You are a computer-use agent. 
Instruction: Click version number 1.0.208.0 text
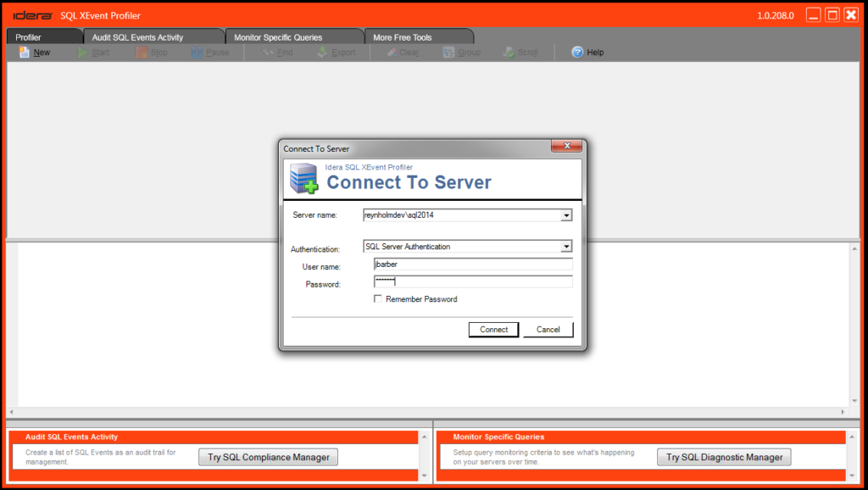coord(775,15)
